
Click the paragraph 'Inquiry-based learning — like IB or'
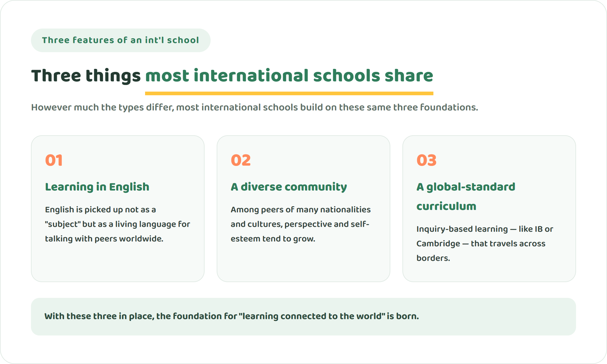tap(485, 244)
